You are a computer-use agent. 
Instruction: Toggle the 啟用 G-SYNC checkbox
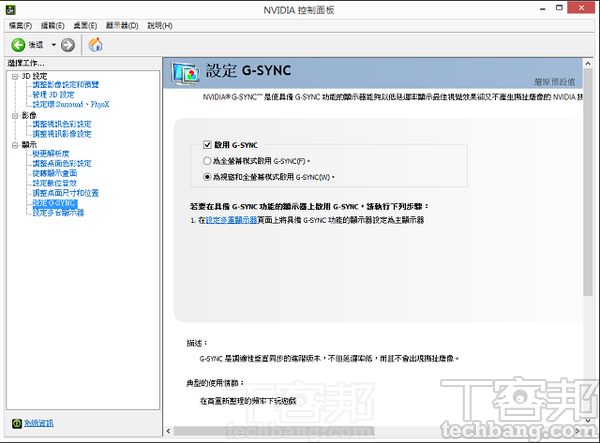[x=207, y=145]
